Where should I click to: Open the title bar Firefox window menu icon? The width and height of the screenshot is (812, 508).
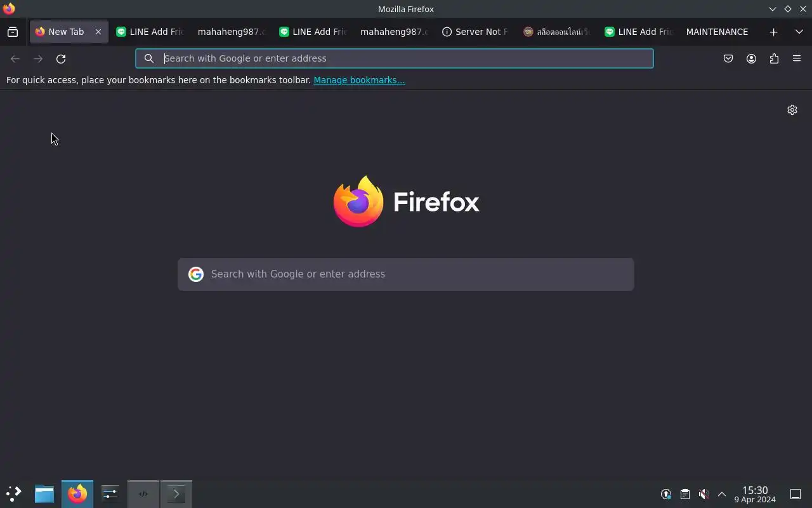(9, 9)
